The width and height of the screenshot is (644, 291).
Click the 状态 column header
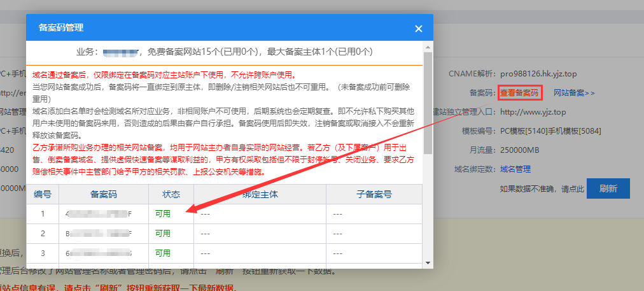point(171,194)
